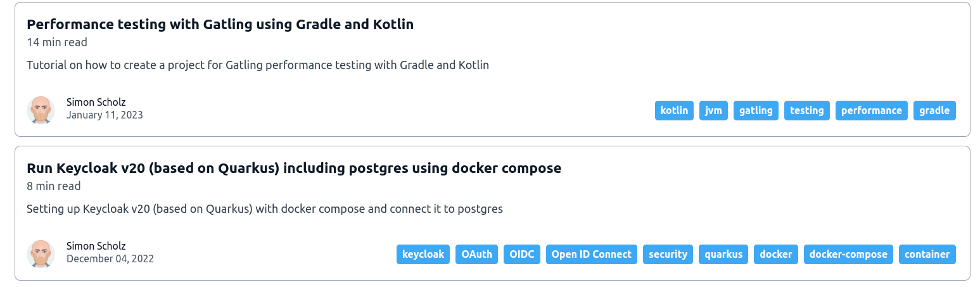Choose the performance tag

[x=871, y=110]
